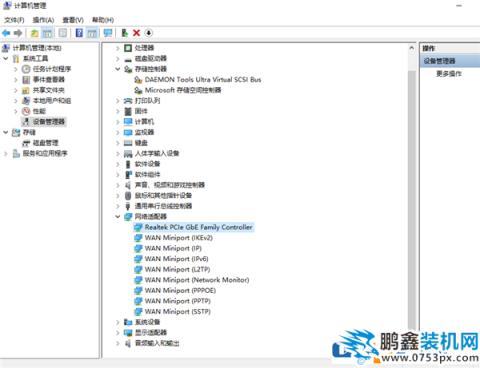Image resolution: width=480 pixels, height=368 pixels.
Task: Click the red X Uninstall device icon
Action: coord(136,33)
